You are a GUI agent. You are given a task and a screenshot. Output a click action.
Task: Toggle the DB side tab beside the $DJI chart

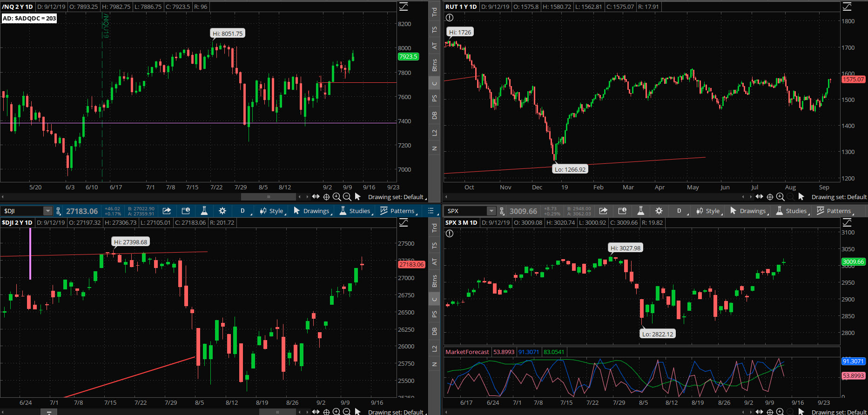coord(434,331)
